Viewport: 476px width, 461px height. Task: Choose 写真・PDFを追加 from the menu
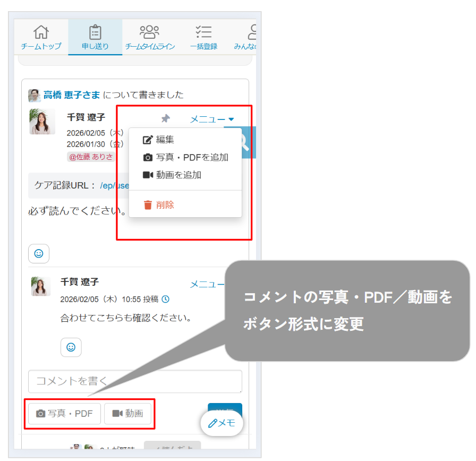click(185, 157)
